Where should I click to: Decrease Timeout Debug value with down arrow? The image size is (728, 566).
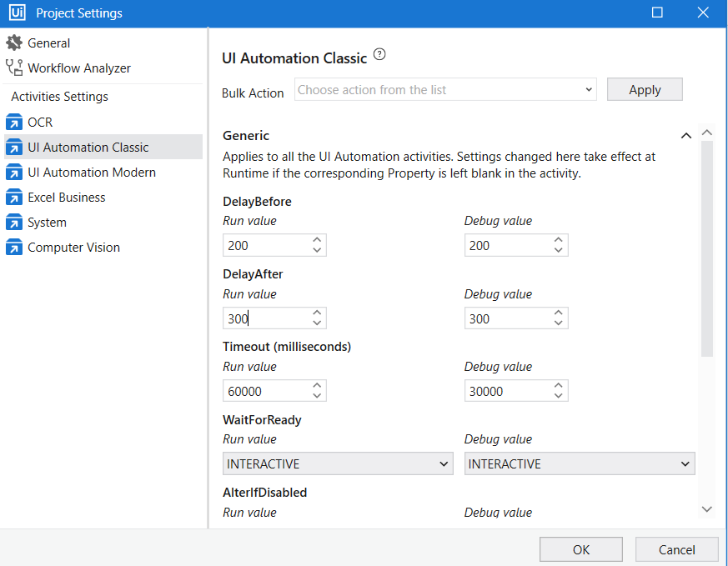pyautogui.click(x=559, y=396)
